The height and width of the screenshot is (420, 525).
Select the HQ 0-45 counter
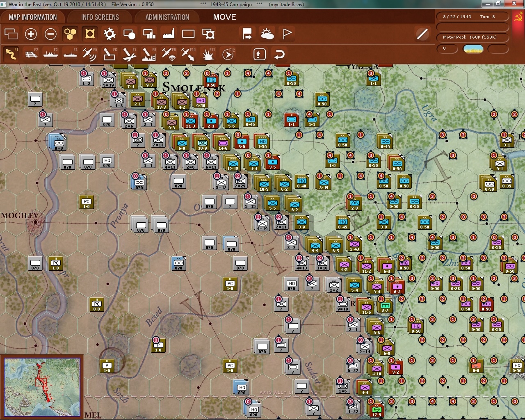coord(343,222)
